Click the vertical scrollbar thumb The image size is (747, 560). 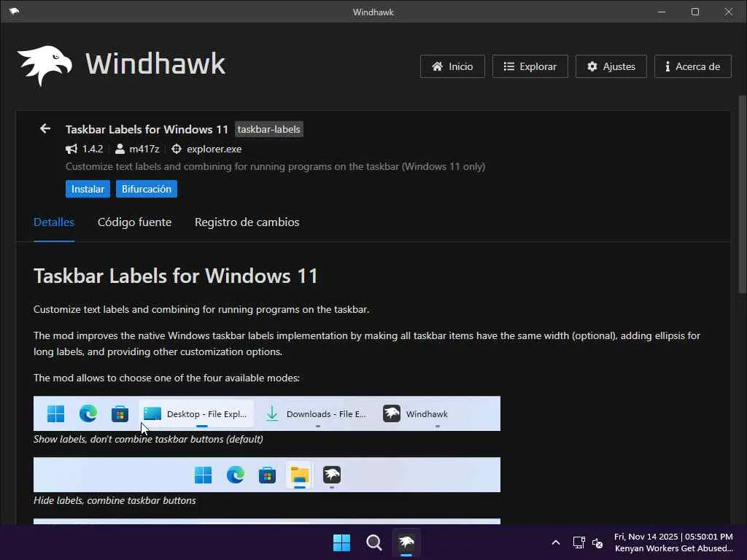tap(742, 195)
